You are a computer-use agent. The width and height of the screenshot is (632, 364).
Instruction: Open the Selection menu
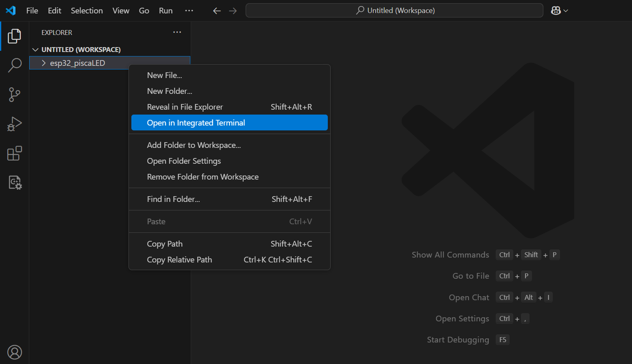[x=87, y=11]
